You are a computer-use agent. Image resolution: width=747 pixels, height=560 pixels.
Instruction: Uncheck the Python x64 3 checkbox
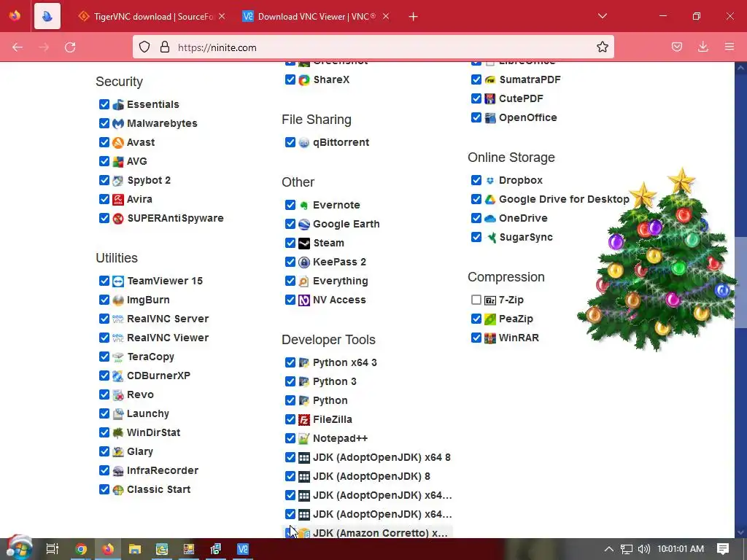click(290, 362)
